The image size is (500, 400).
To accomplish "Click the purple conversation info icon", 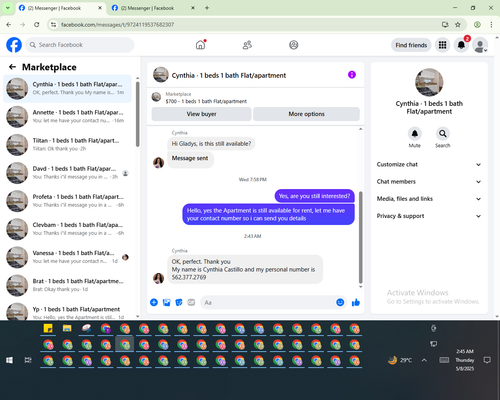I will tap(352, 75).
